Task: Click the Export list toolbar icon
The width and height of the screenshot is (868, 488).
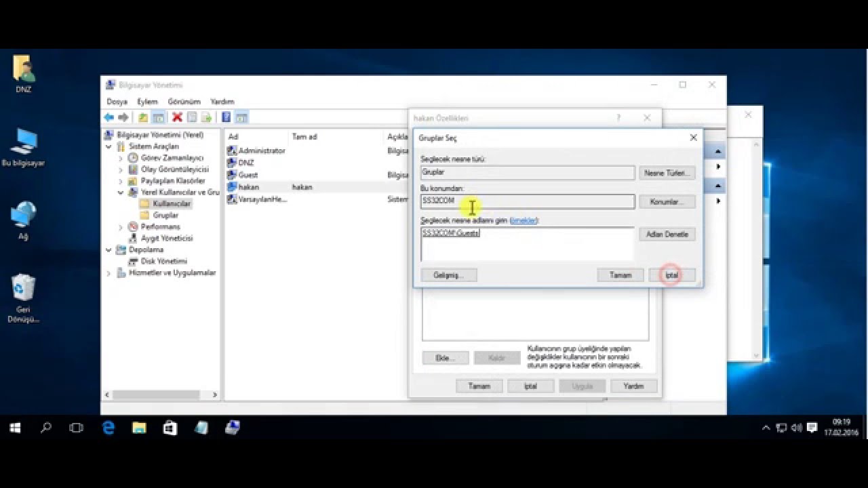Action: [206, 117]
